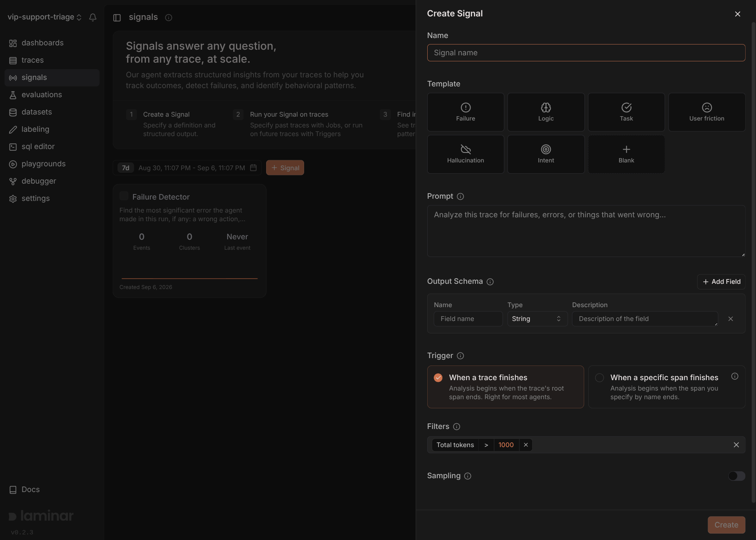Select the Logic template
The width and height of the screenshot is (756, 540).
pyautogui.click(x=546, y=112)
